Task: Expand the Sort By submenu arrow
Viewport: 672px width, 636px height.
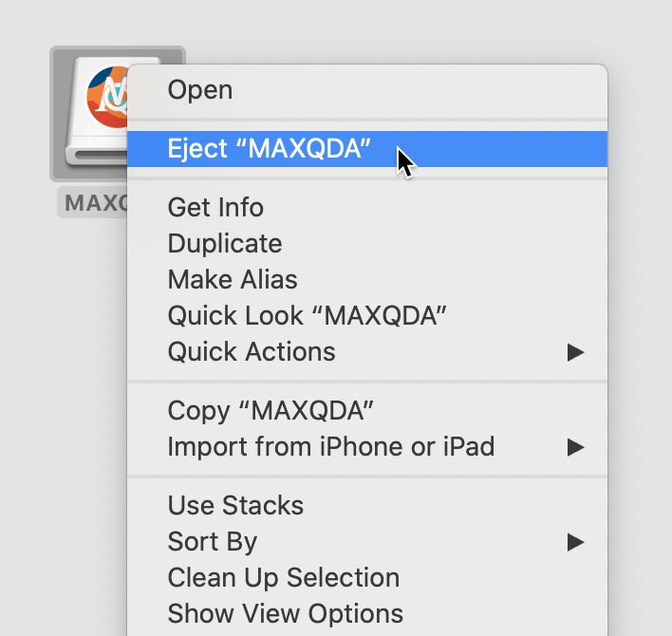Action: coord(575,542)
